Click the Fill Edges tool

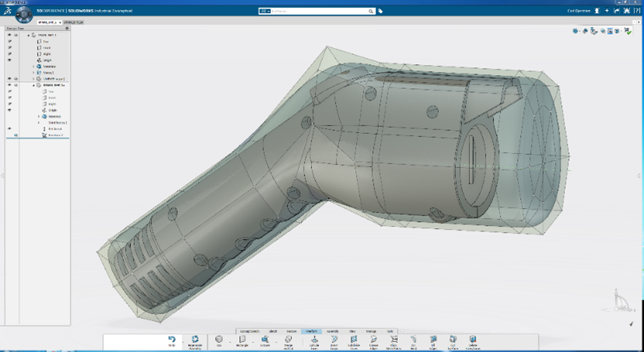[x=433, y=340]
